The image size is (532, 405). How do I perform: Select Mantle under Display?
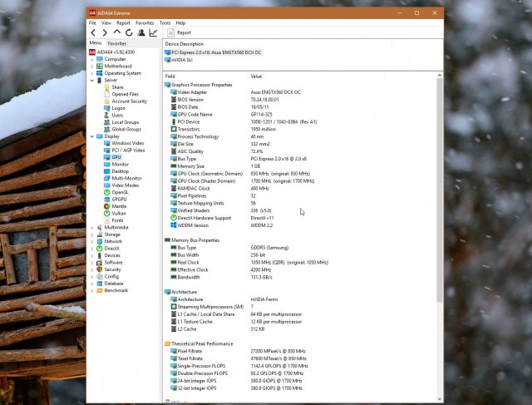click(120, 206)
